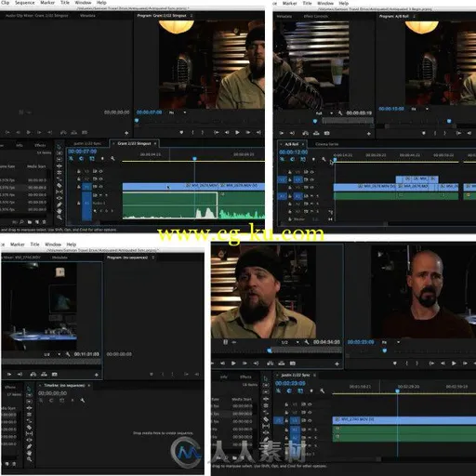Open the Help menu in the Grant Stringout window

101,3
